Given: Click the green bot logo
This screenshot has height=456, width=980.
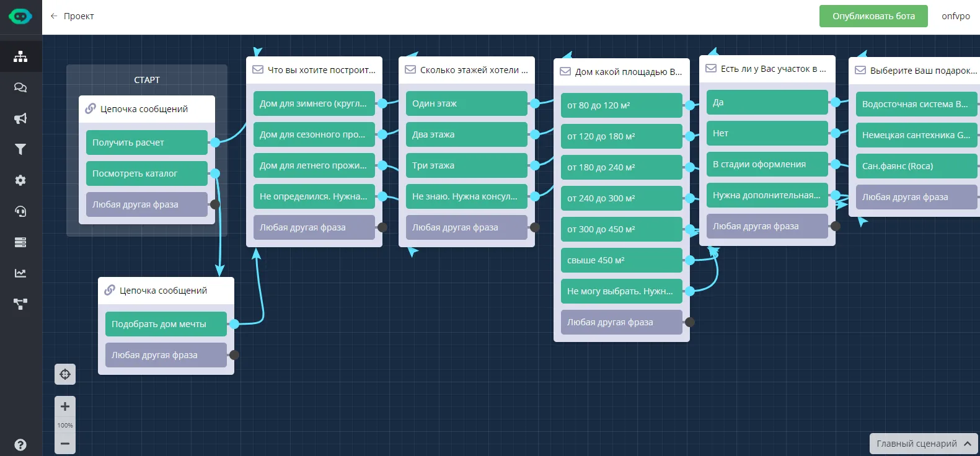Looking at the screenshot, I should click(20, 17).
